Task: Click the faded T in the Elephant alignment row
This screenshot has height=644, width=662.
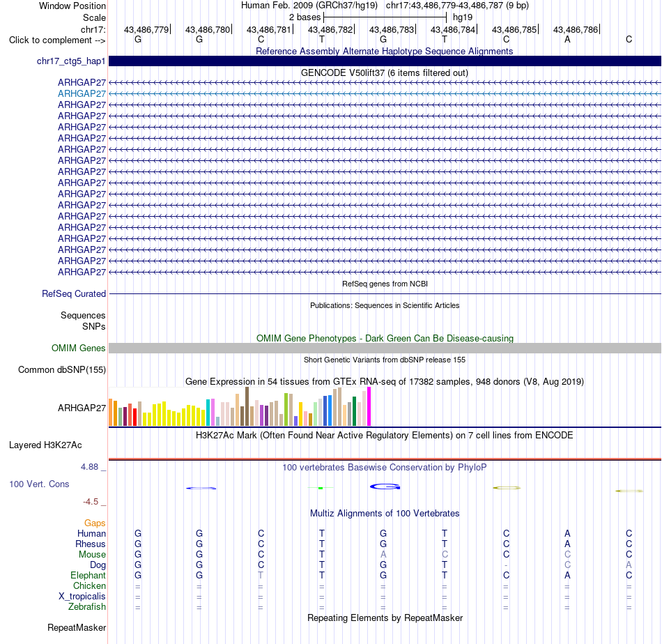Action: point(261,575)
